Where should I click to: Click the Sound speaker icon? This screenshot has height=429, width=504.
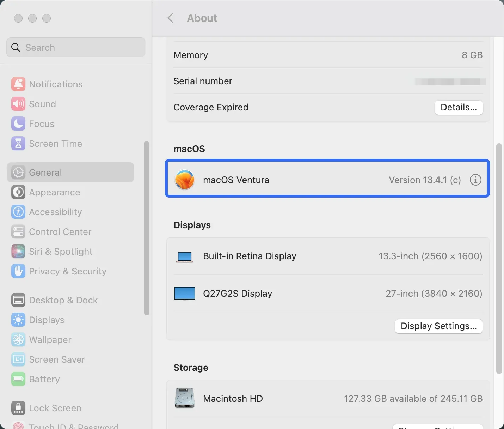point(18,104)
